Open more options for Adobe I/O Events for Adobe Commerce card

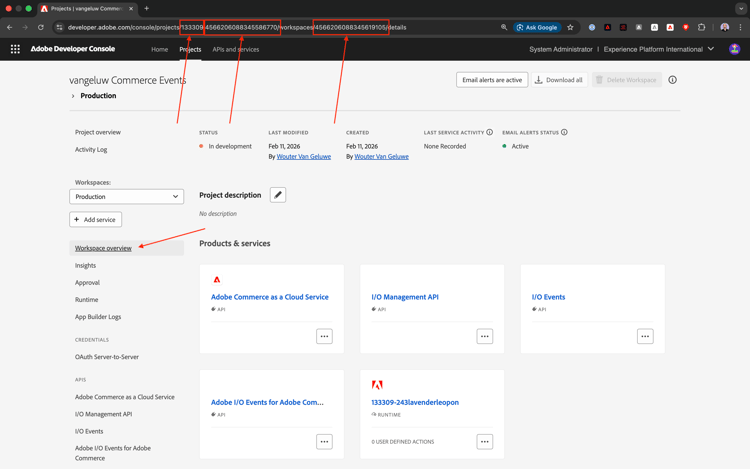(324, 442)
